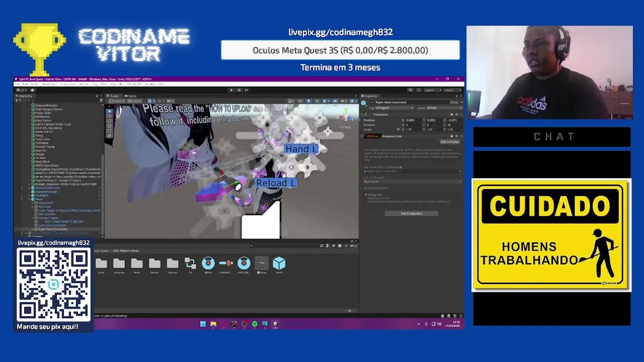Toggle the Inspector lock icon
The height and width of the screenshot is (362, 644).
(x=457, y=96)
